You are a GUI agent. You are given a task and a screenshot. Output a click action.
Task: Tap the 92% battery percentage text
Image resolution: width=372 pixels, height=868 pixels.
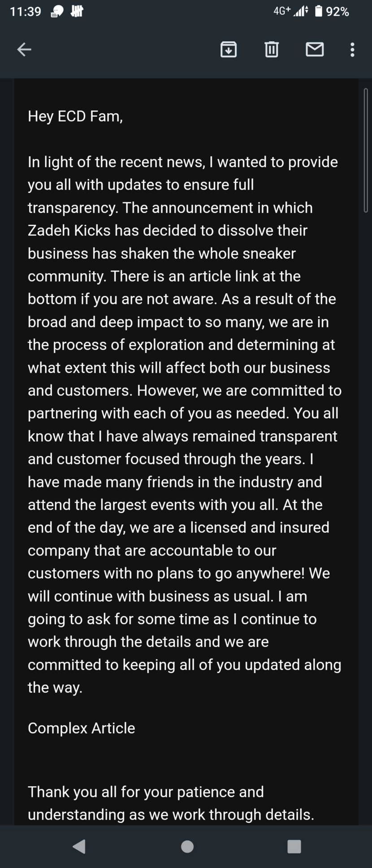(338, 12)
